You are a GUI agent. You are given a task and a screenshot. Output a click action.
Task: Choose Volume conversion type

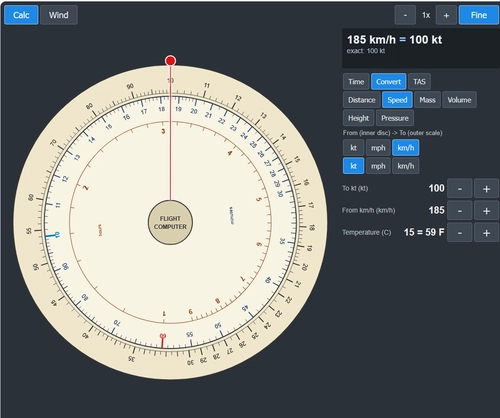459,100
